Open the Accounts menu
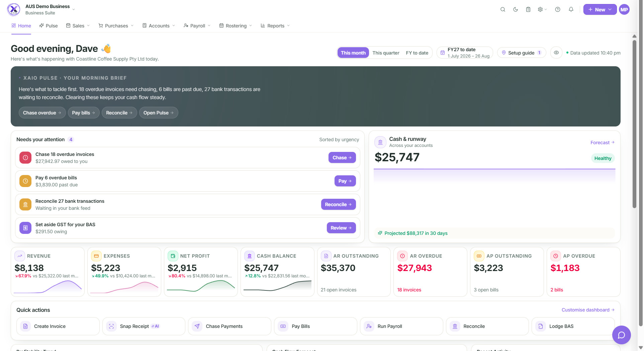 tap(159, 26)
